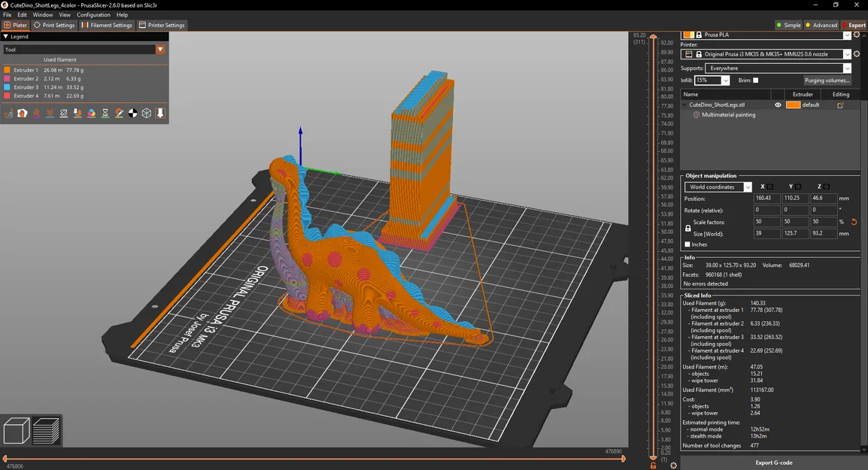Image resolution: width=868 pixels, height=470 pixels.
Task: Click the Size Y field showing 125.7
Action: pyautogui.click(x=796, y=233)
